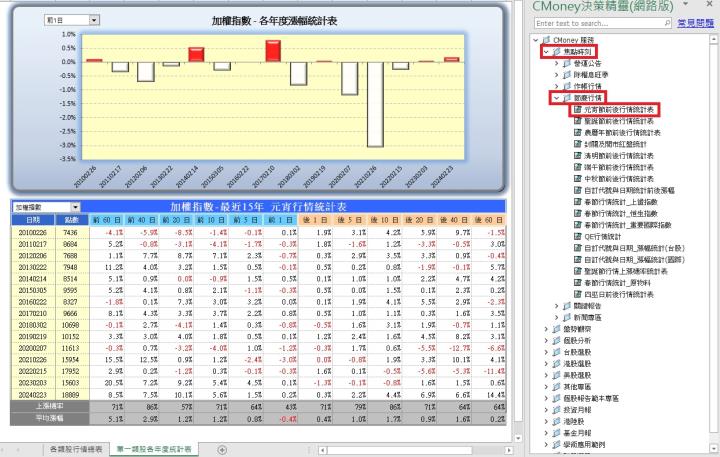Open 春節行情統計_恆生指數 report
Viewport: 720px width, 457px height.
click(621, 214)
